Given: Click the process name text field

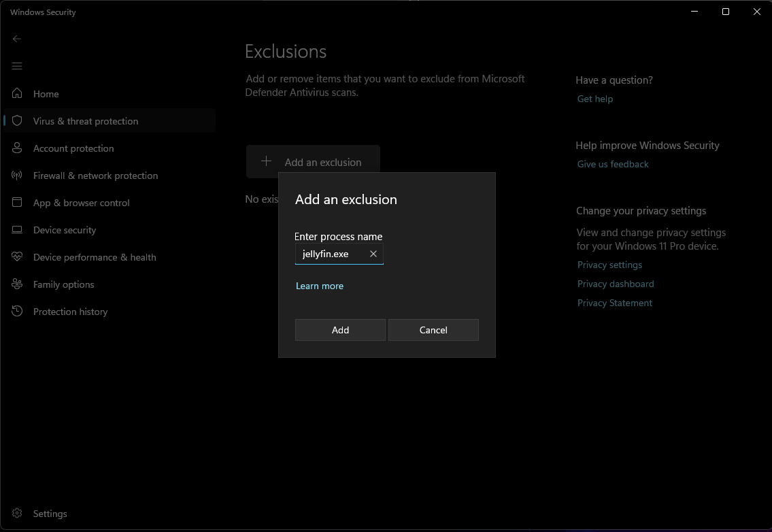Looking at the screenshot, I should tap(331, 254).
